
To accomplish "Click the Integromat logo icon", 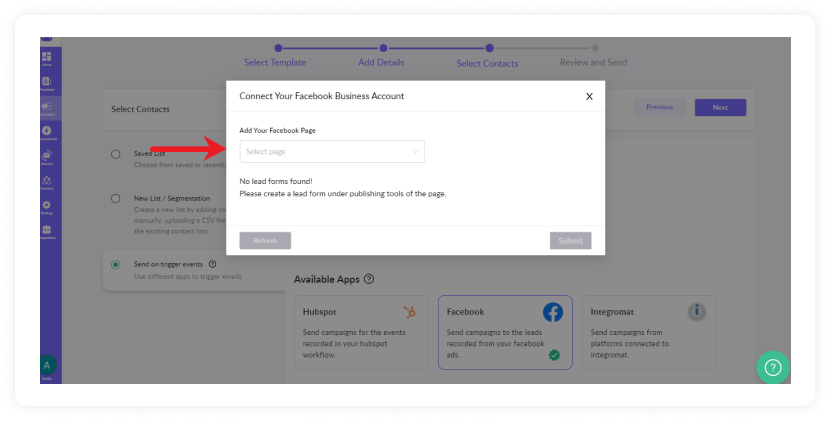I will [697, 311].
